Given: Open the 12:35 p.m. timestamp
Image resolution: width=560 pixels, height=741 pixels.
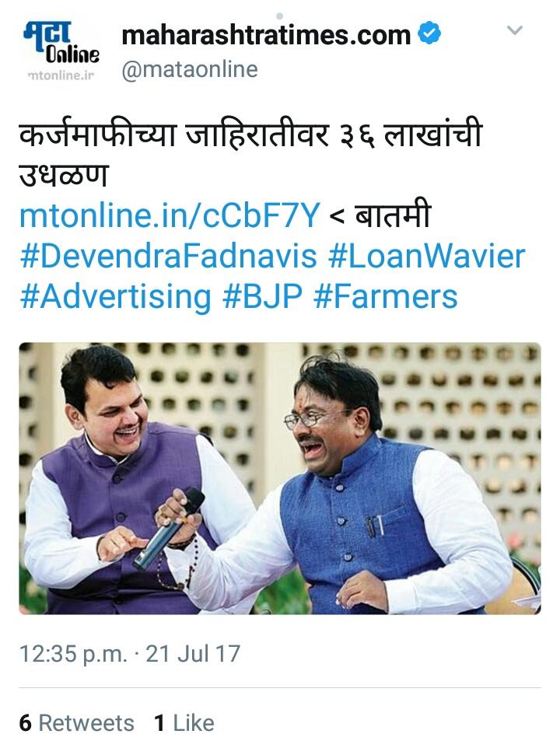Looking at the screenshot, I should [x=74, y=655].
